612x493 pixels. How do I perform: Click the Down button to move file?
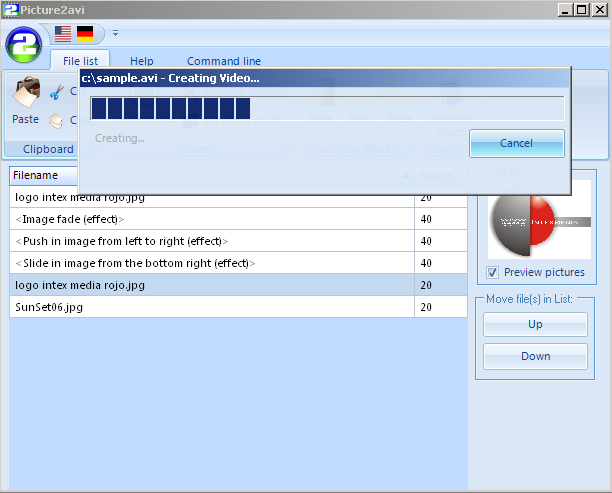535,356
